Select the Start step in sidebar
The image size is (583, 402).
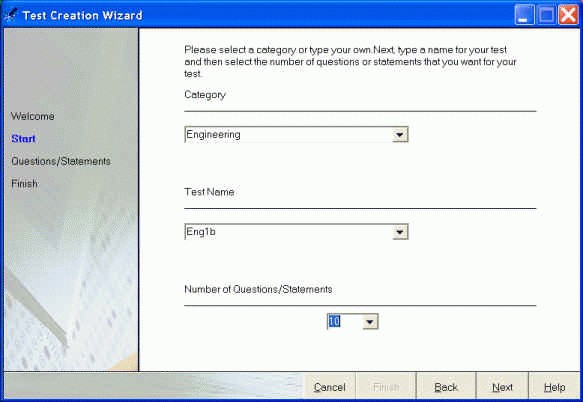click(x=23, y=139)
